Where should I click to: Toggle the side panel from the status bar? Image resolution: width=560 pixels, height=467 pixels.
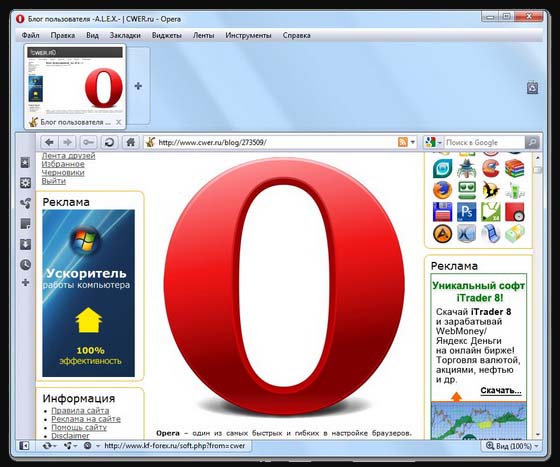24,446
